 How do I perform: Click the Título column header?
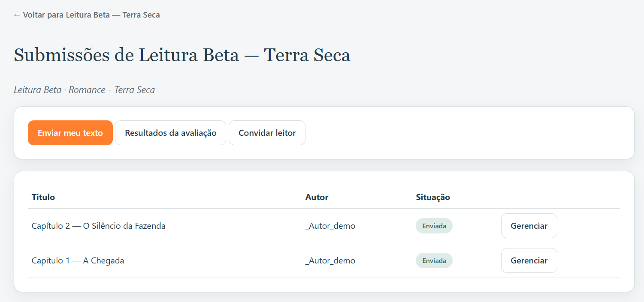43,197
